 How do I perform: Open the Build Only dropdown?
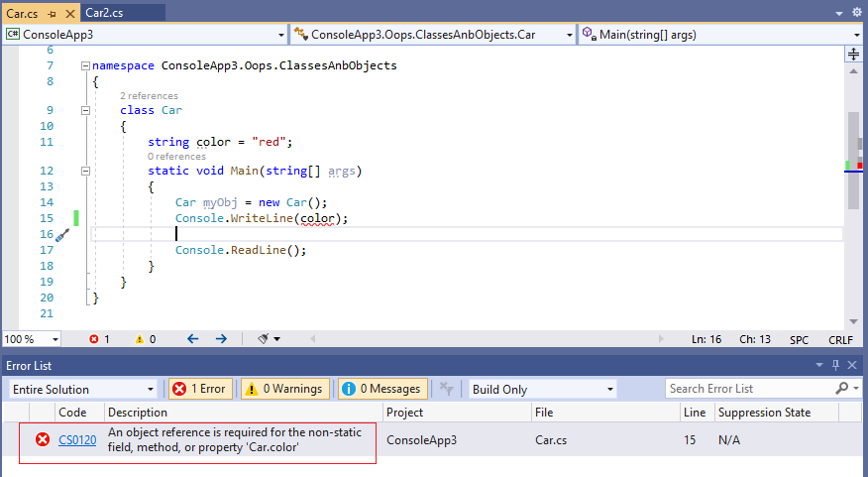543,390
